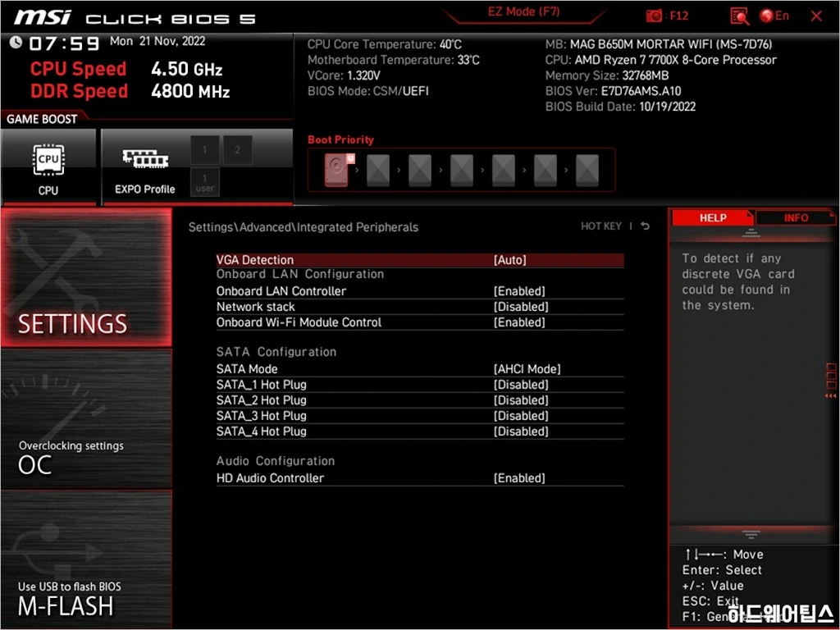This screenshot has height=630, width=840.
Task: Switch to EZ Mode (F7)
Action: tap(523, 11)
